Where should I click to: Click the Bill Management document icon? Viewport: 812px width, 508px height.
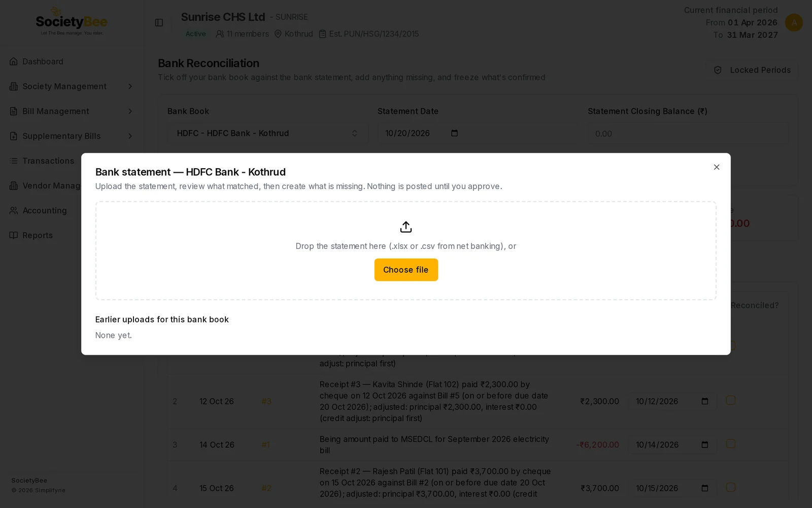click(14, 111)
